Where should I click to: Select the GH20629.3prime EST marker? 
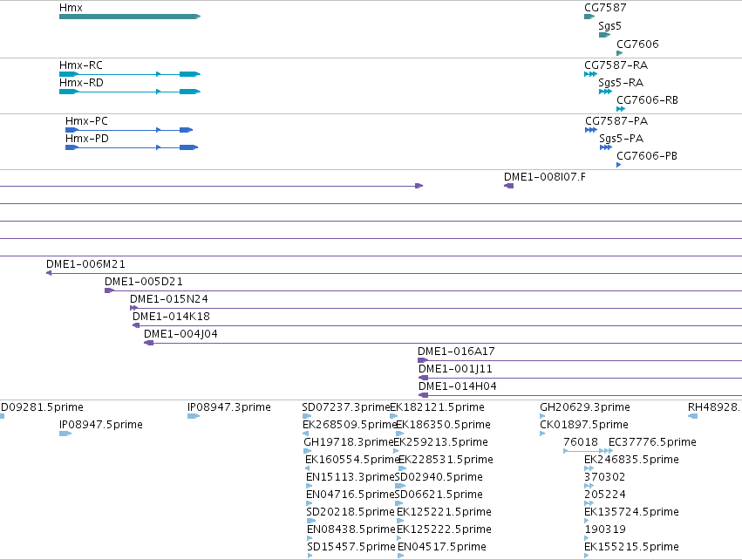(542, 416)
